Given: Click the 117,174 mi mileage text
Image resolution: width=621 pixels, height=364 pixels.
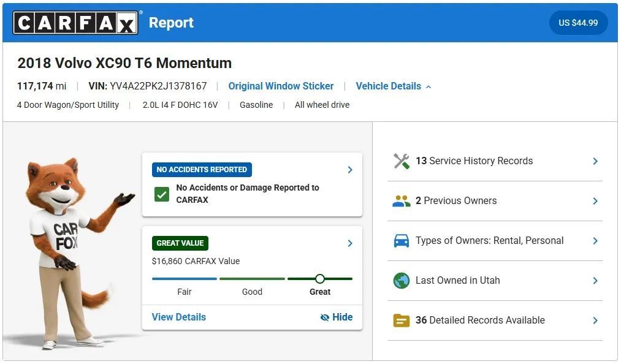Looking at the screenshot, I should [x=42, y=86].
